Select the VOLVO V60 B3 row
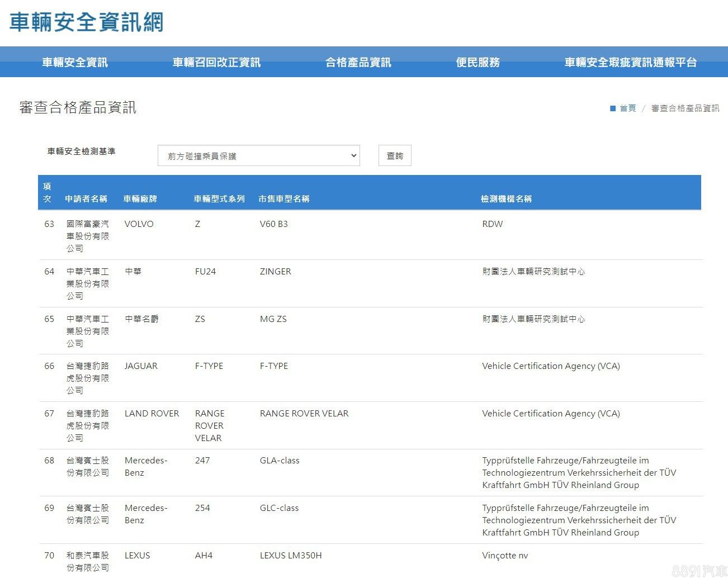Viewport: 728px width, 578px height. 273,224
